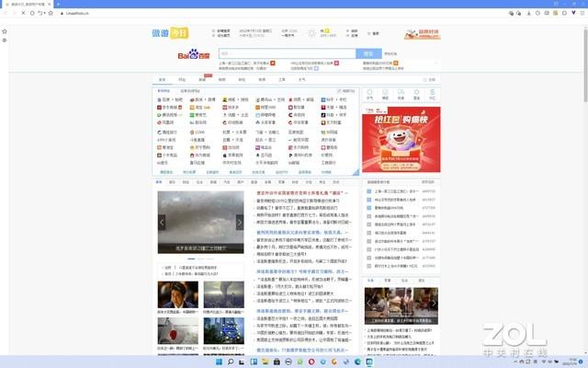The height and width of the screenshot is (368, 588).
Task: Show previous slide in news carousel
Action: [x=163, y=223]
